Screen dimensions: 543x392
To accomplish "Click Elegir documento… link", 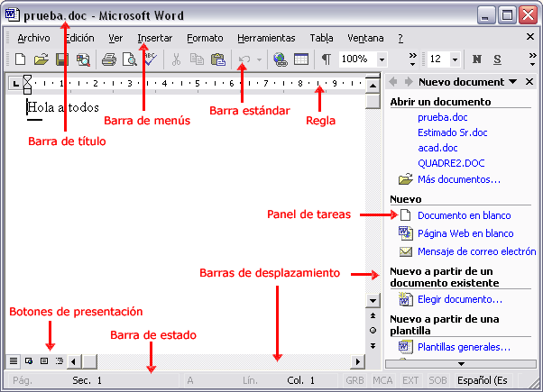I will [460, 299].
